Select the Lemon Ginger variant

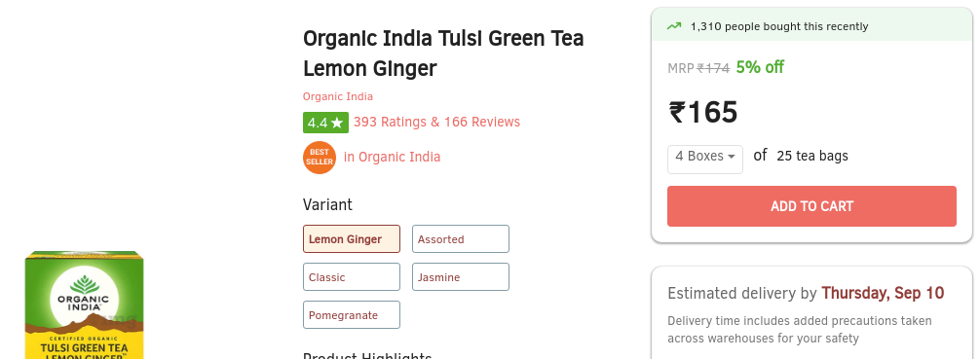coord(352,239)
